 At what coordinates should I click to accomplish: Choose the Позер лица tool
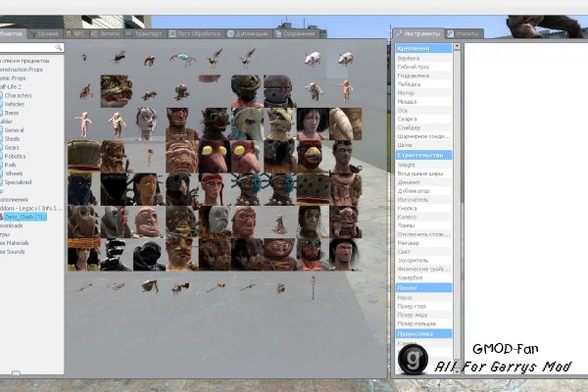[x=423, y=316]
